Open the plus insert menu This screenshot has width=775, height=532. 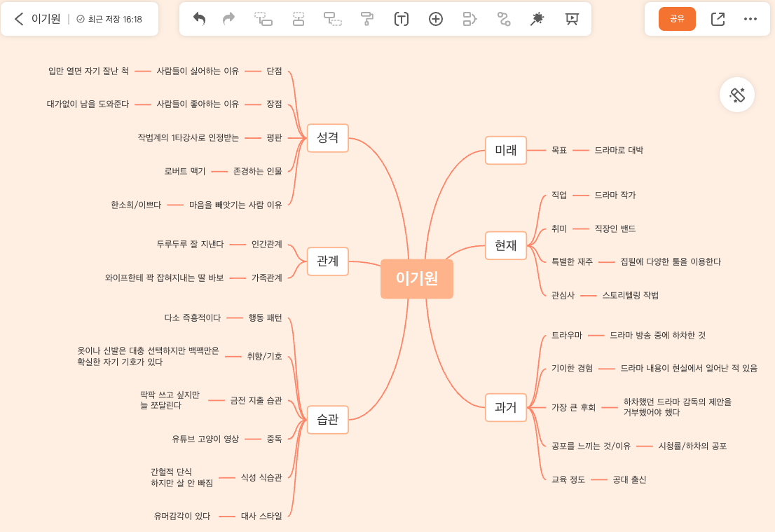435,20
